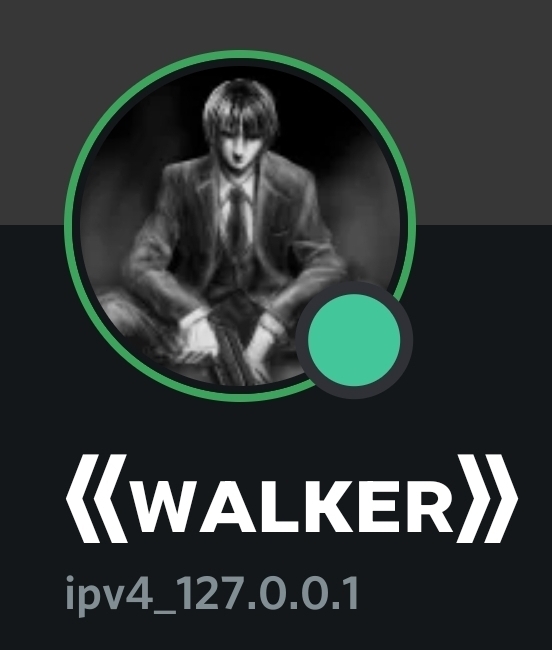Click the right double chevron decoration
552x650 pixels.
coord(487,498)
